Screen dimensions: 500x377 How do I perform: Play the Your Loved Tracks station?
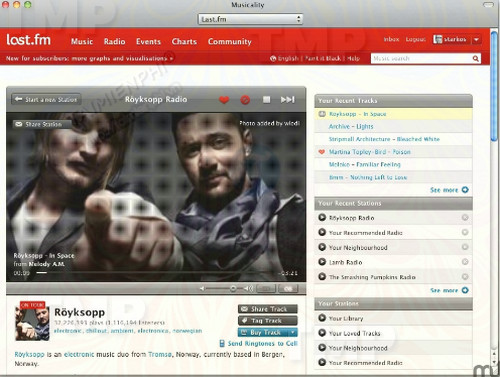tap(322, 333)
